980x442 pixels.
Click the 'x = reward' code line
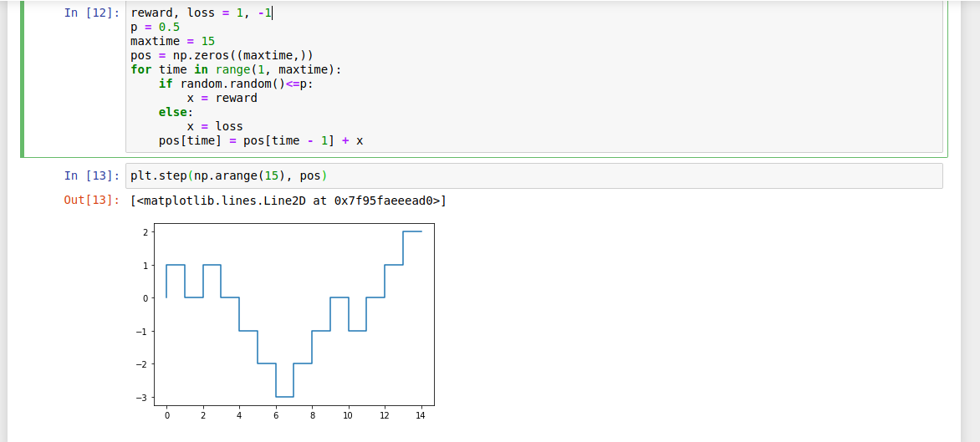tap(222, 98)
